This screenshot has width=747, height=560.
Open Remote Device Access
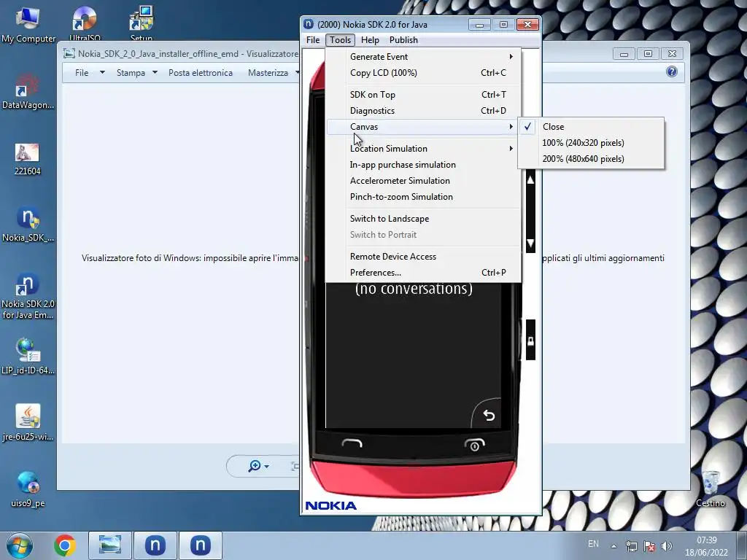point(423,256)
